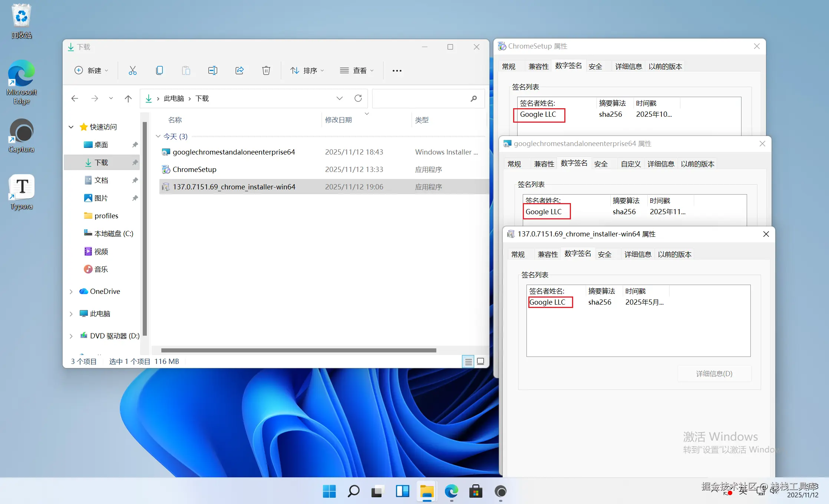
Task: Click the Copy icon in Explorer toolbar
Action: click(159, 70)
